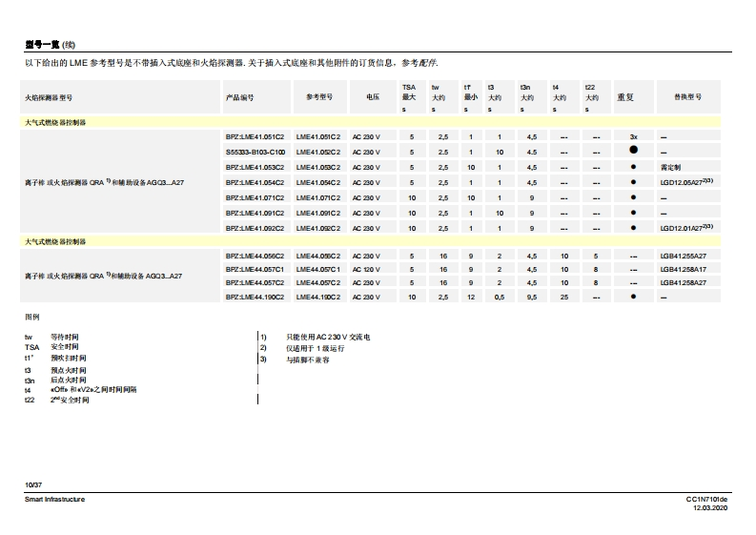Click the 图例 legend heading
Screen dimensions: 756x535
(32, 316)
